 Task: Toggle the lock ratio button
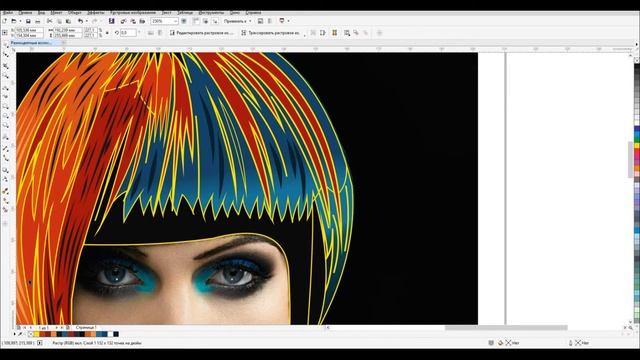coord(108,33)
